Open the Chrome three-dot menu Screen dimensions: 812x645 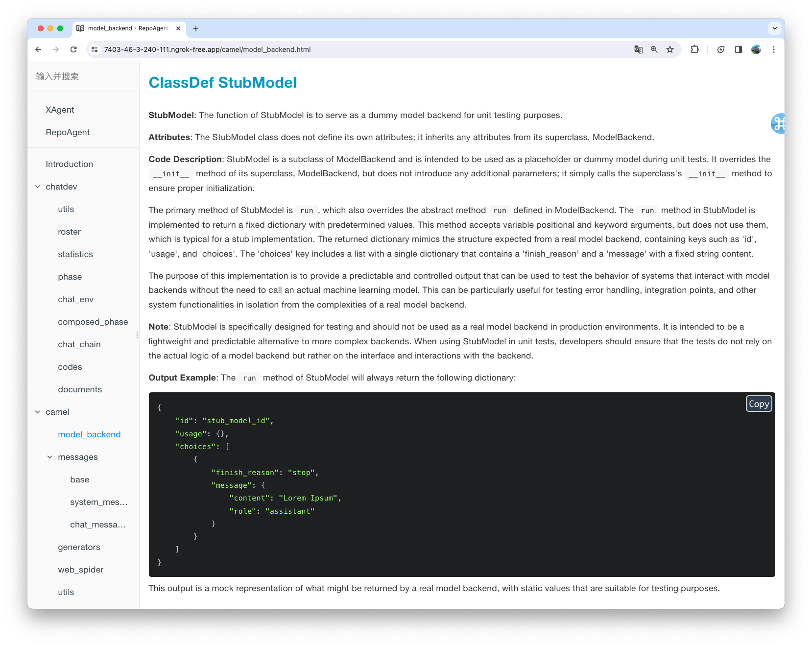pyautogui.click(x=774, y=49)
